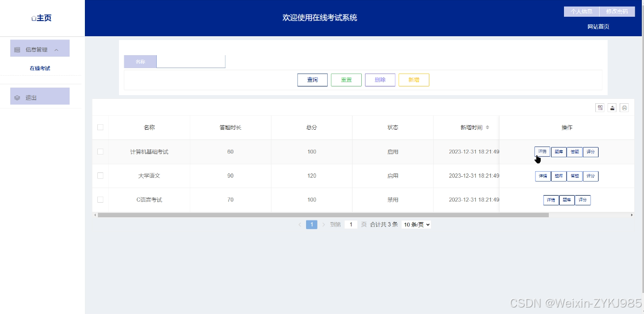Image resolution: width=644 pixels, height=314 pixels.
Task: Click the go-to-page number input
Action: pyautogui.click(x=351, y=224)
